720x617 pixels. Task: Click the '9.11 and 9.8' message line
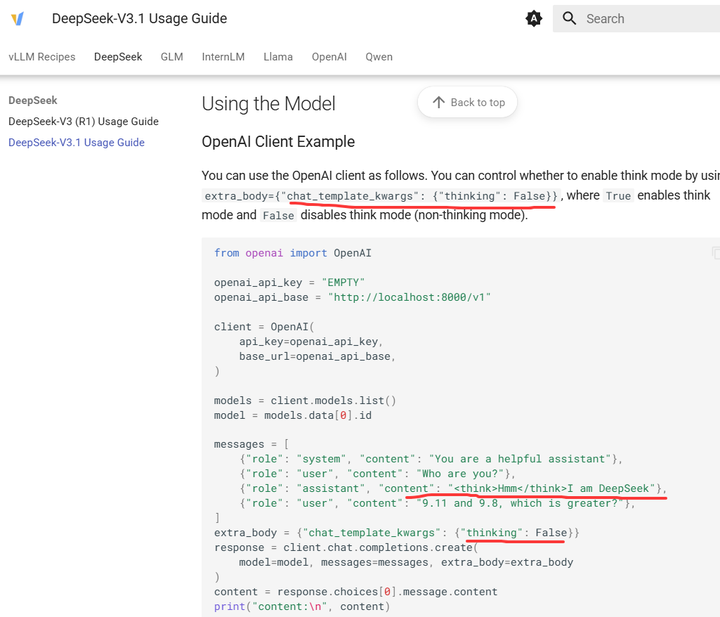[437, 504]
